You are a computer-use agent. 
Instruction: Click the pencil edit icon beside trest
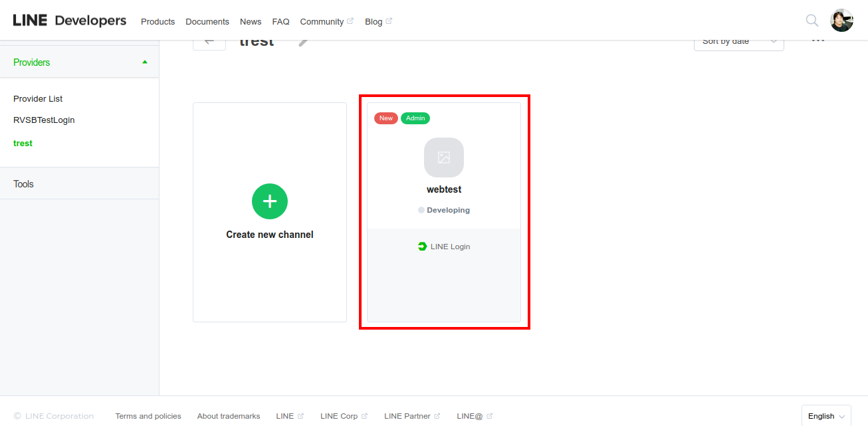[303, 43]
